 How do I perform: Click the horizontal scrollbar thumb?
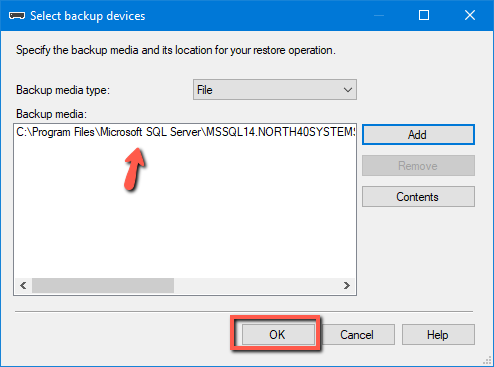point(103,286)
